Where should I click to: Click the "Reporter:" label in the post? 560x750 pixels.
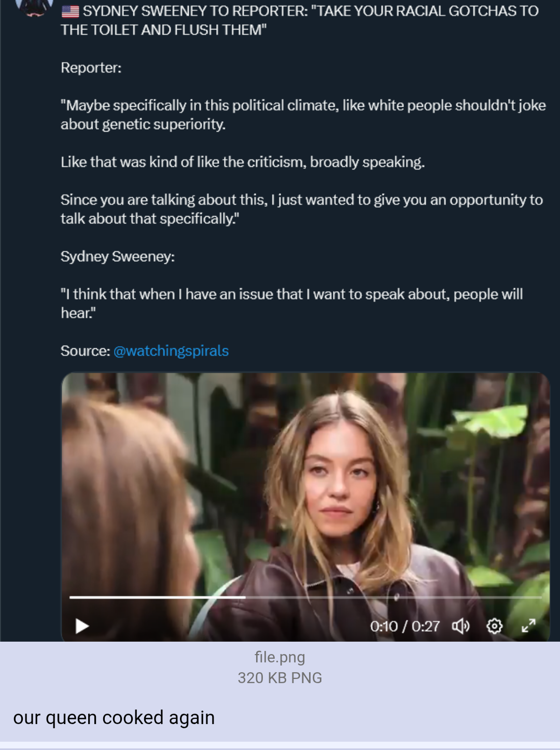click(91, 68)
